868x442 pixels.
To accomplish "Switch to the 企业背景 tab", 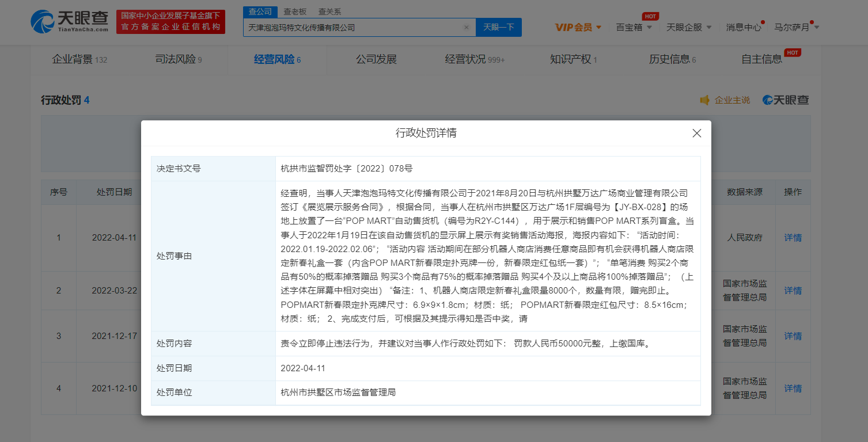I will click(79, 59).
